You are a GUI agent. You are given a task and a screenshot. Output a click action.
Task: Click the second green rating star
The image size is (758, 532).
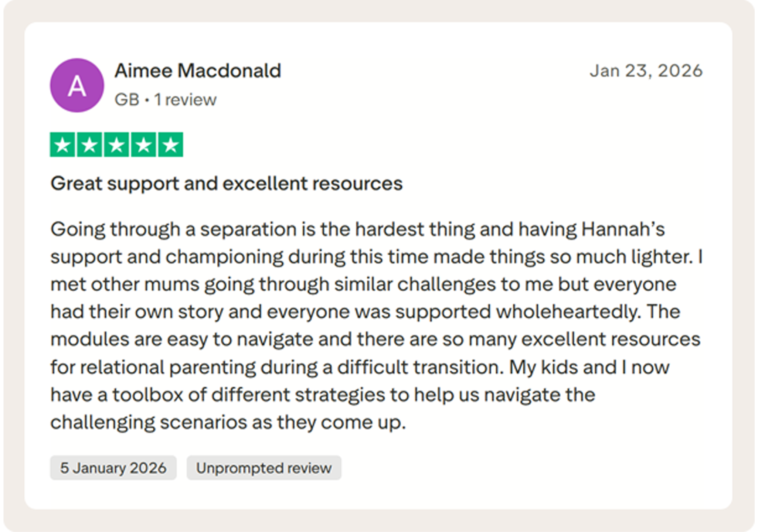[89, 144]
